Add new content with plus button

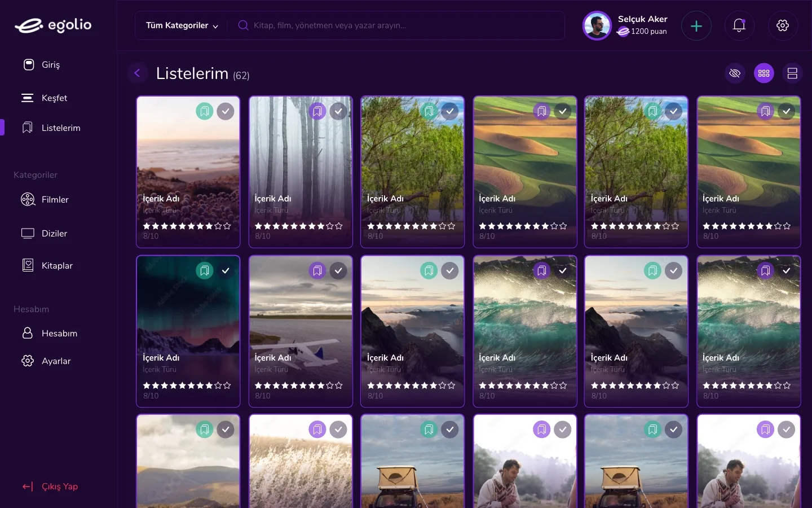point(696,25)
